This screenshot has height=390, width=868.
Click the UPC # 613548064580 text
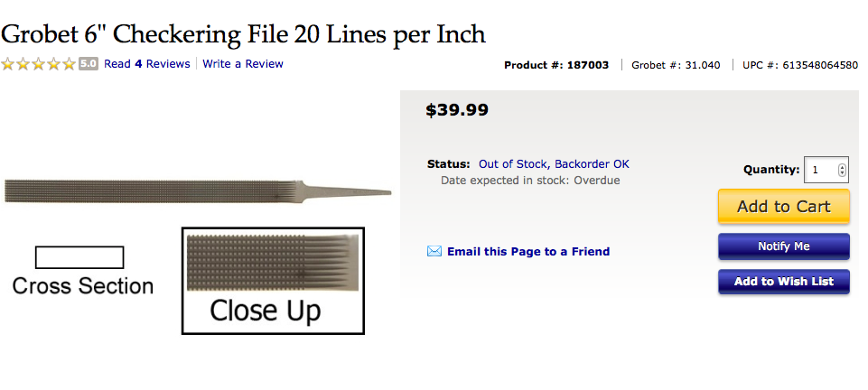click(x=799, y=65)
